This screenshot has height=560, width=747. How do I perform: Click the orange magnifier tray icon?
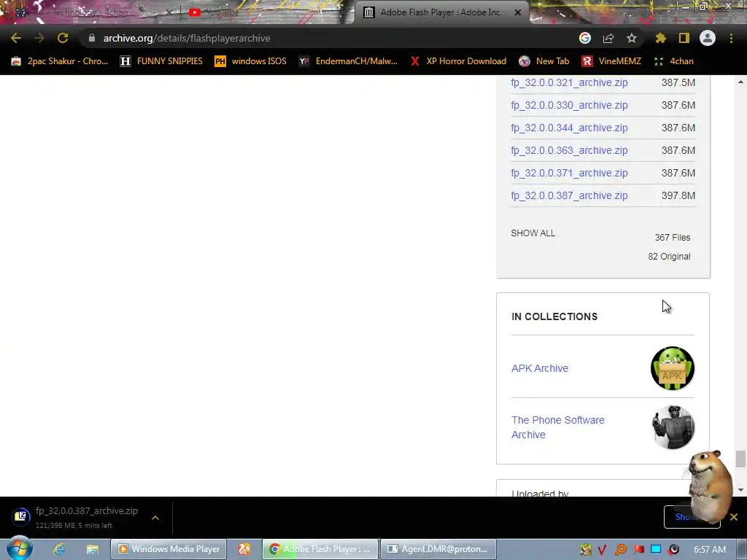tap(620, 550)
